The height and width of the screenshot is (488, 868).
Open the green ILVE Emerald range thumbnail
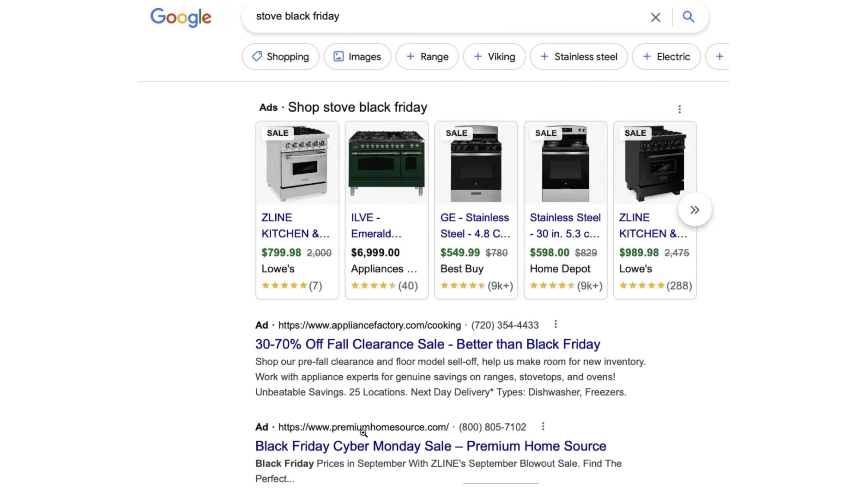pyautogui.click(x=387, y=163)
